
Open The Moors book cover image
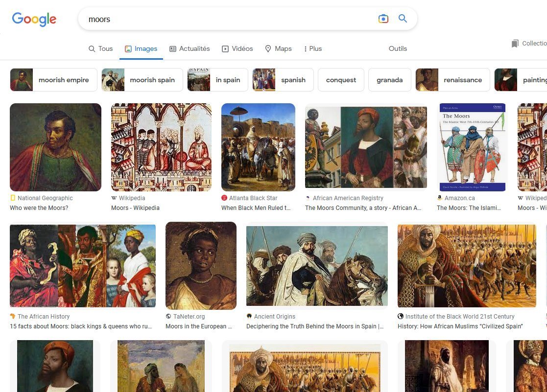(x=473, y=147)
